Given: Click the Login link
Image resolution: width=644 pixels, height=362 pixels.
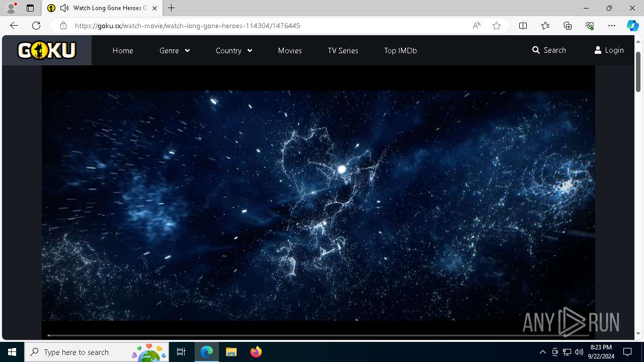Looking at the screenshot, I should [x=609, y=50].
